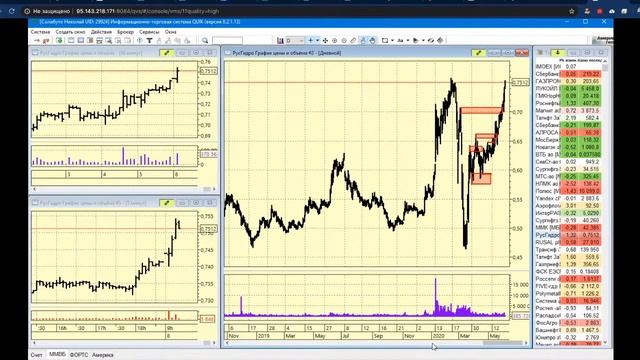Click the bold T filter toolbar icon

coord(149,40)
